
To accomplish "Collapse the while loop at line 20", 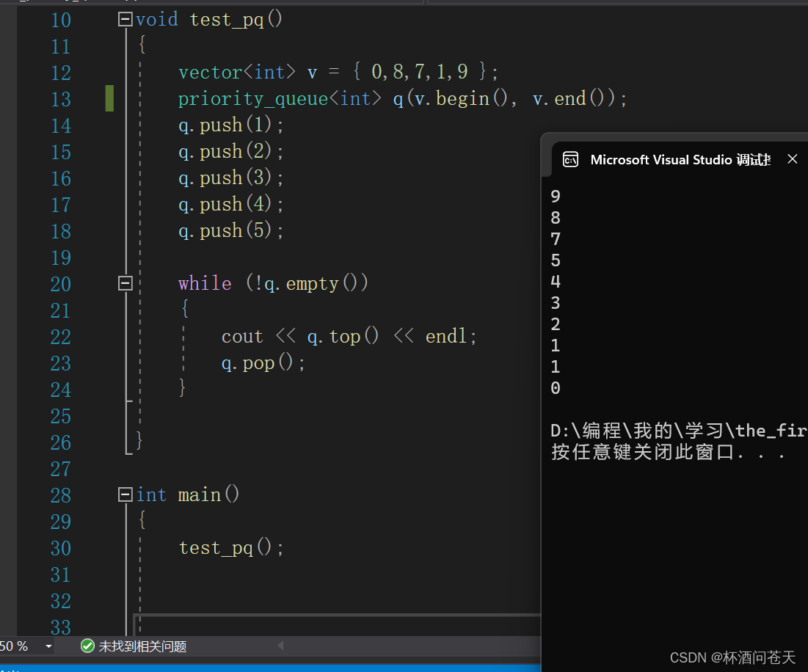I will 125,282.
